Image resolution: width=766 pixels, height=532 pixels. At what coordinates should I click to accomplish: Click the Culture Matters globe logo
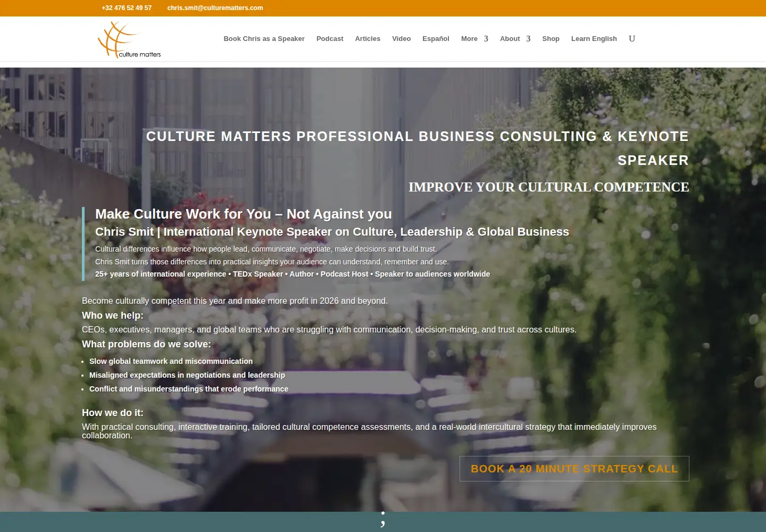tap(129, 39)
